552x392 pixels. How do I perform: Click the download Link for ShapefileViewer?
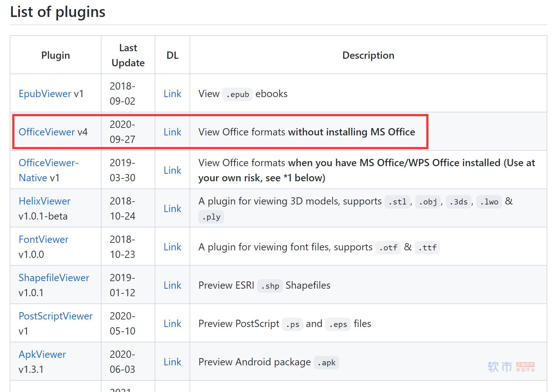tap(173, 285)
